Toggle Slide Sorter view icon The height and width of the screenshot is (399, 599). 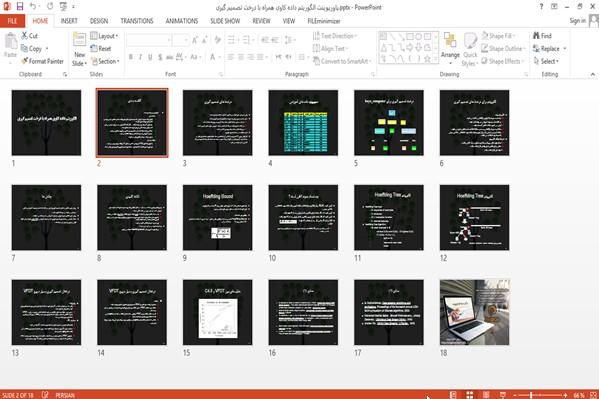(x=469, y=395)
